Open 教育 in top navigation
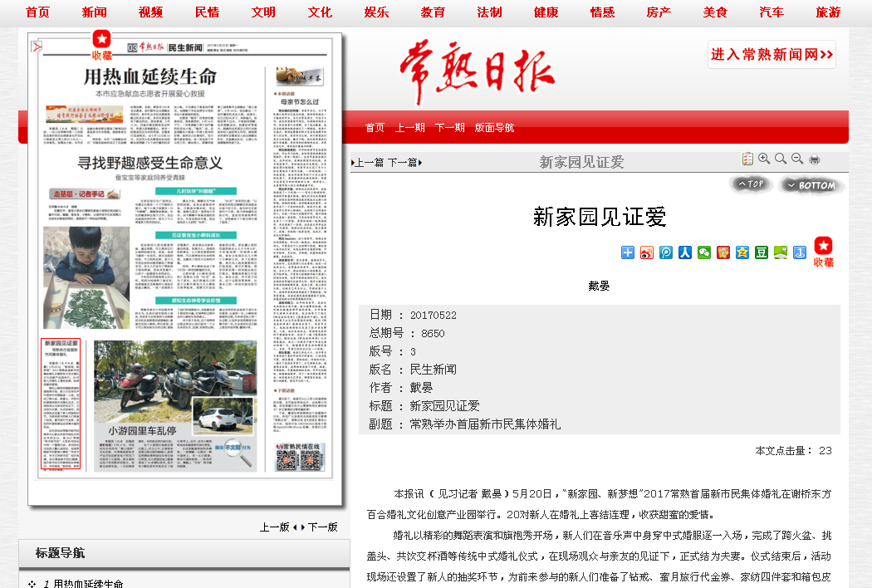The width and height of the screenshot is (872, 588). click(433, 12)
